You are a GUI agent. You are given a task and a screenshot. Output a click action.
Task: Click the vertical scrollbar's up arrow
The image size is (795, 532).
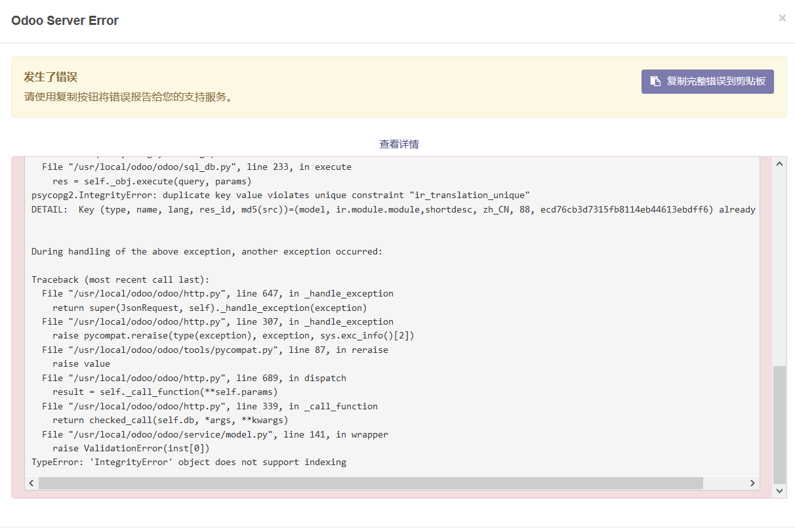[x=779, y=164]
